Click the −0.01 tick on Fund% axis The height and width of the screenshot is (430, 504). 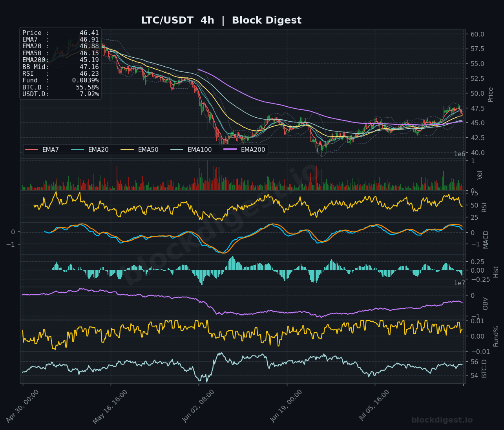[480, 352]
